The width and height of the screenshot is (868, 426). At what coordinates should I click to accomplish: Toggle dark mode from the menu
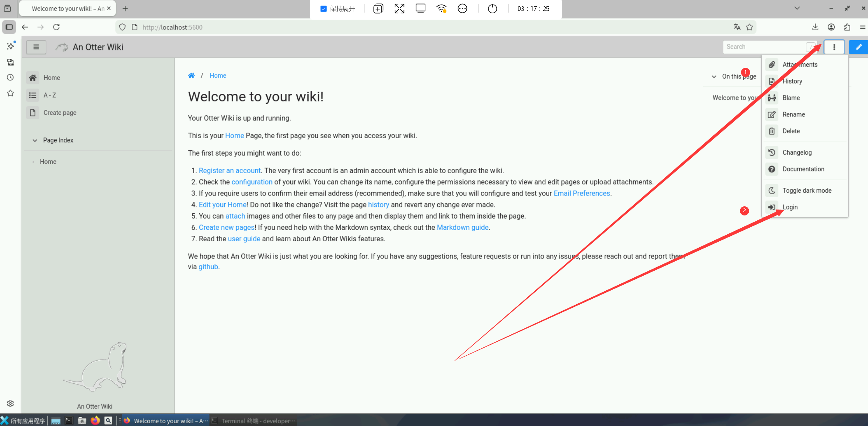pyautogui.click(x=806, y=191)
